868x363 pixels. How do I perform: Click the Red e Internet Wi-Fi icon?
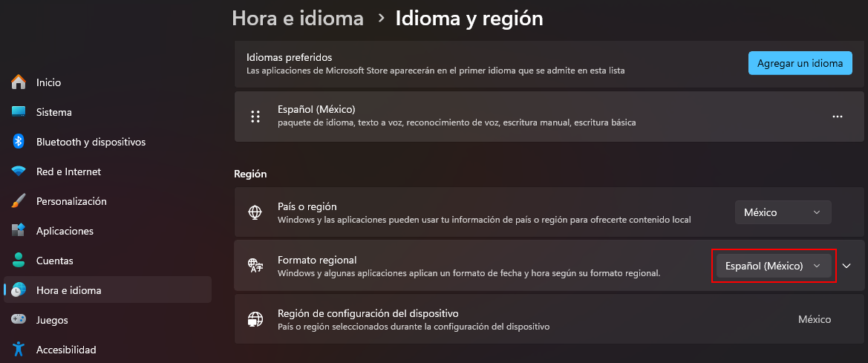coord(19,171)
